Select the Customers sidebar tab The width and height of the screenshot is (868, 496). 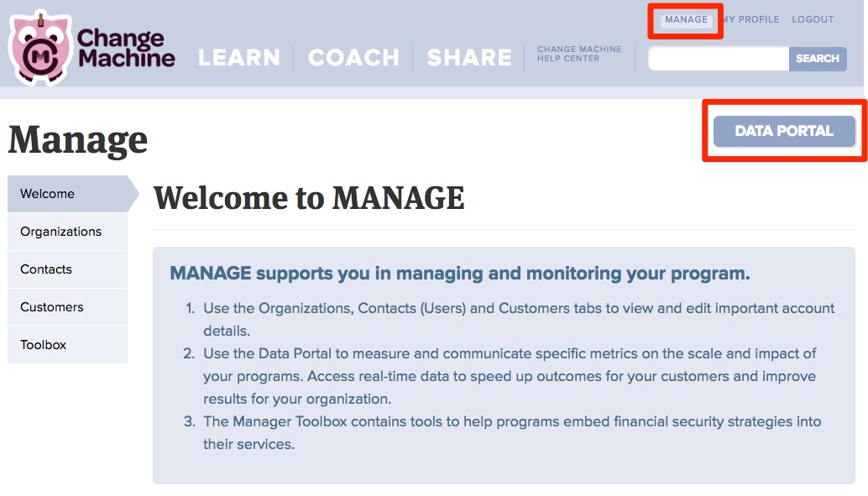[67, 306]
